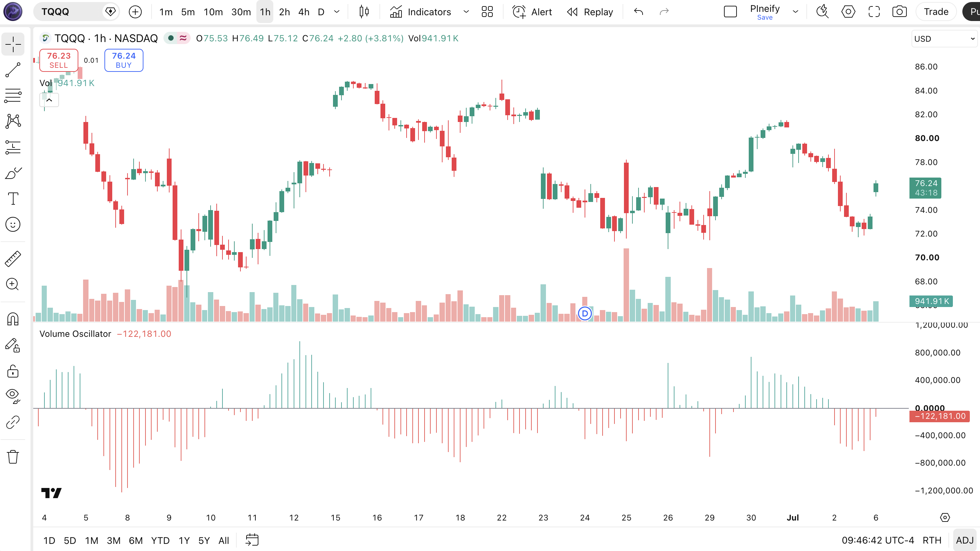Open chart settings hexagon icon
Screen dimensions: 980x551
[x=848, y=12]
